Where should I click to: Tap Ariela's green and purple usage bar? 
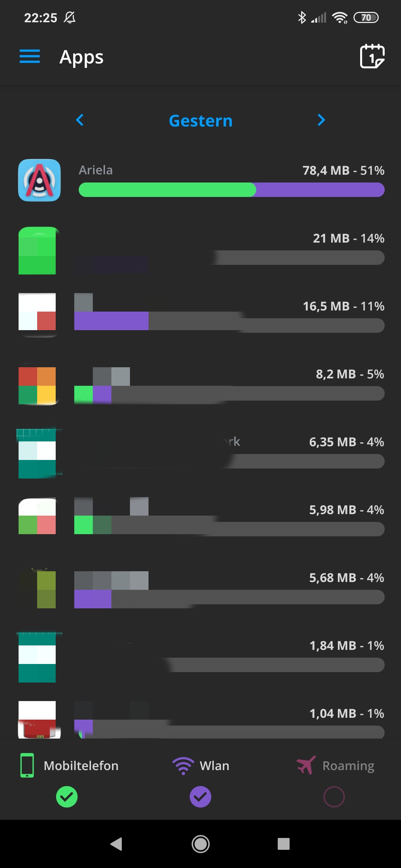232,190
